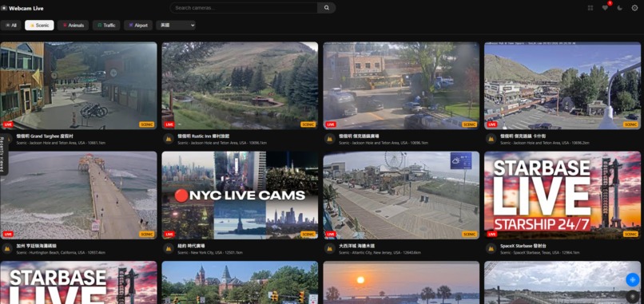The height and width of the screenshot is (304, 644).
Task: Open favorites via the heart icon
Action: 605,8
